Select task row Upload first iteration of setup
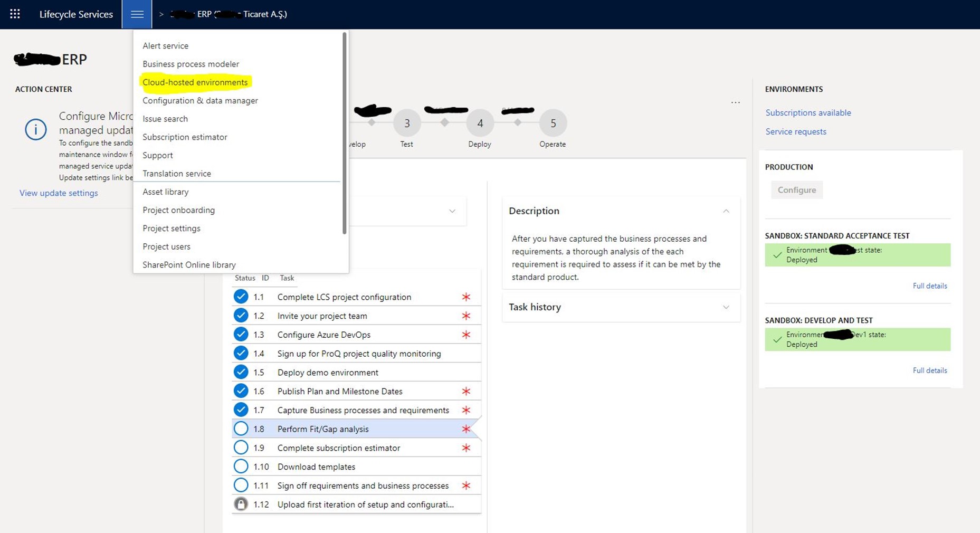Screen dimensions: 980x533 tap(356, 505)
